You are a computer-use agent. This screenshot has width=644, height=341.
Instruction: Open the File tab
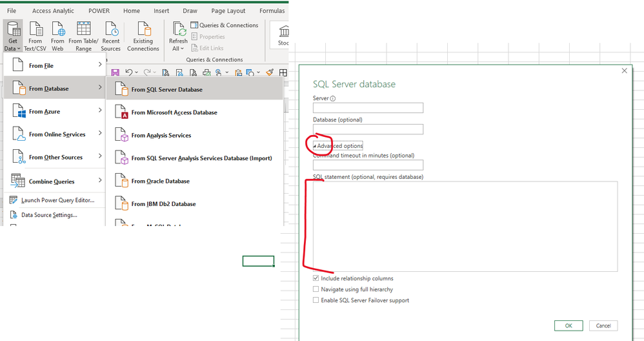[12, 11]
